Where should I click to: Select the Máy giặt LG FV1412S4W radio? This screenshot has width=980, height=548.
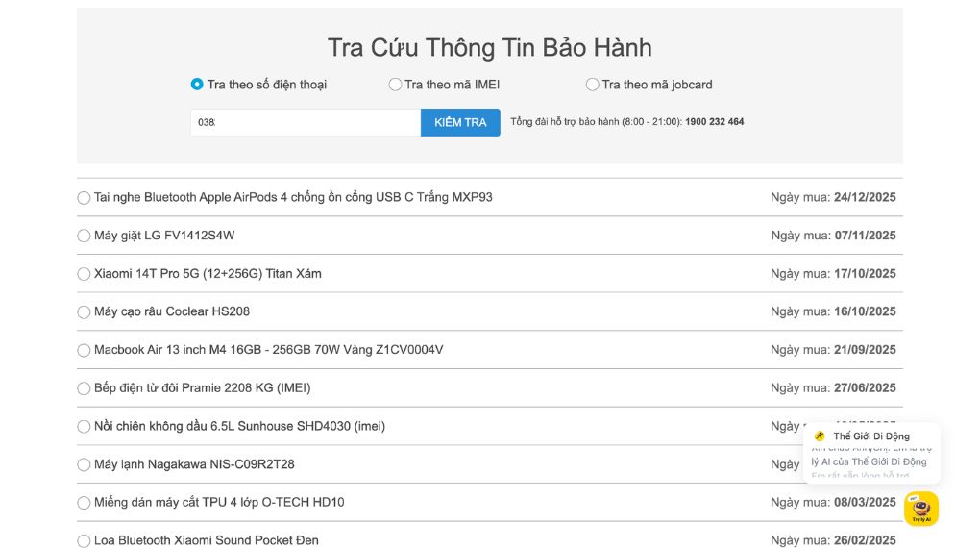[x=84, y=236]
